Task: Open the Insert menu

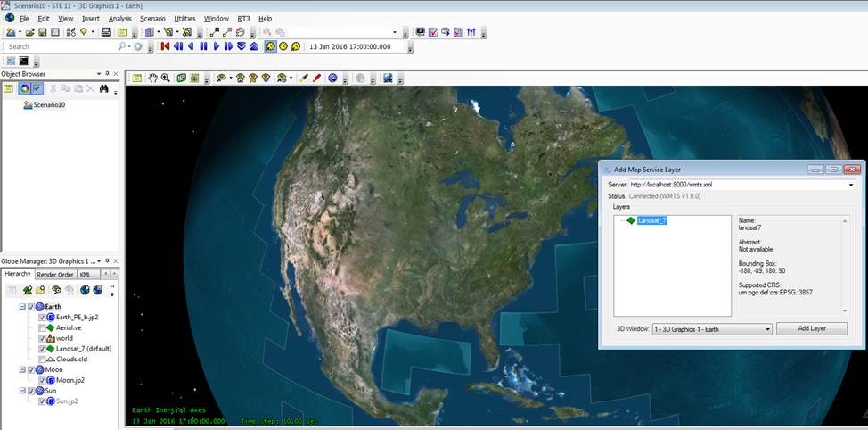Action: tap(91, 18)
